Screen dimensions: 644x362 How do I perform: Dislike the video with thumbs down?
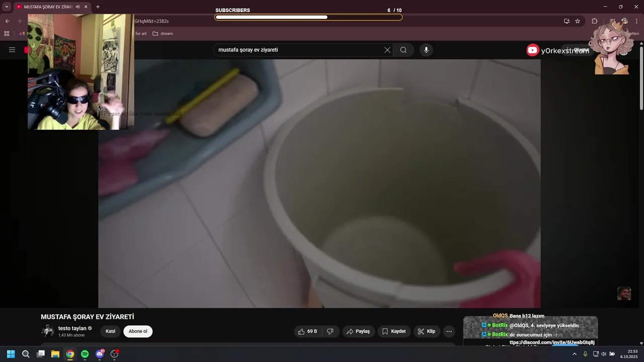(x=331, y=331)
